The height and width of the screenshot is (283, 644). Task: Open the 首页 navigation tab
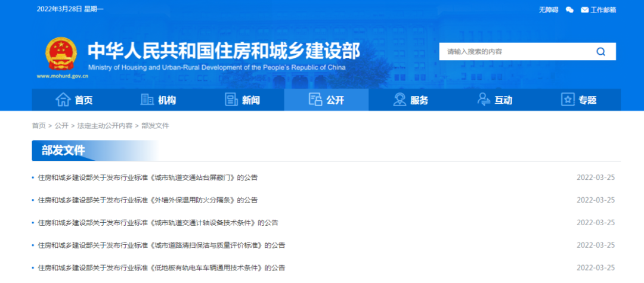pos(74,99)
